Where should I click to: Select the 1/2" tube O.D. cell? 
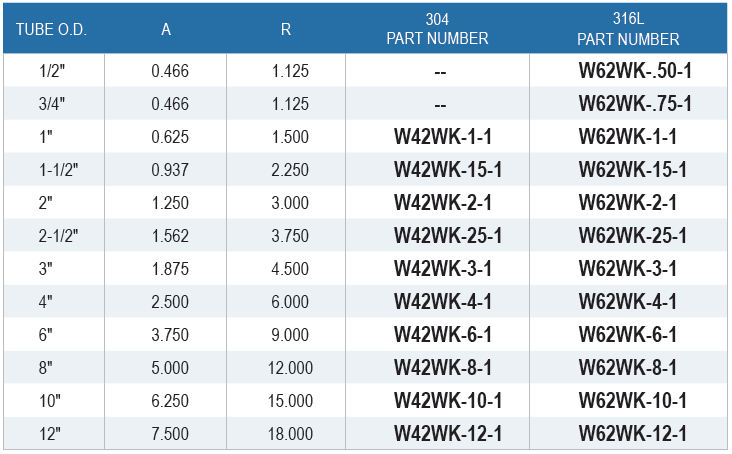point(52,71)
